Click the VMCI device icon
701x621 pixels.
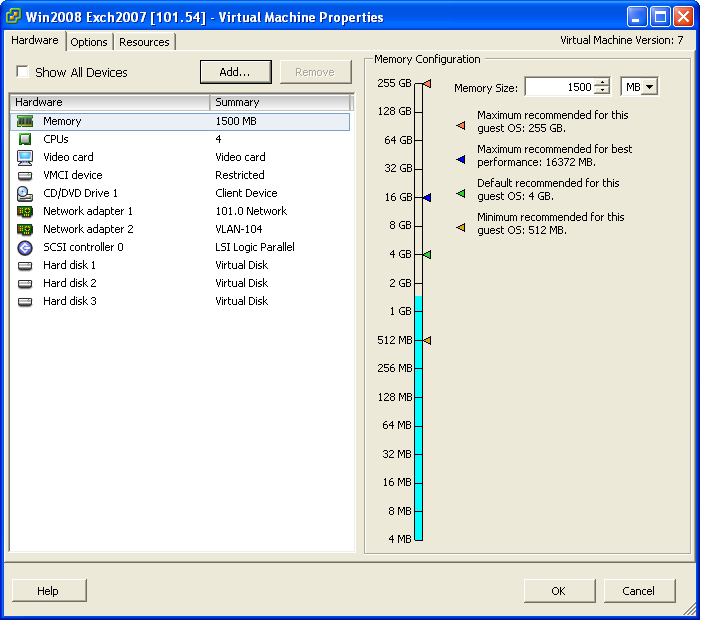pos(25,175)
